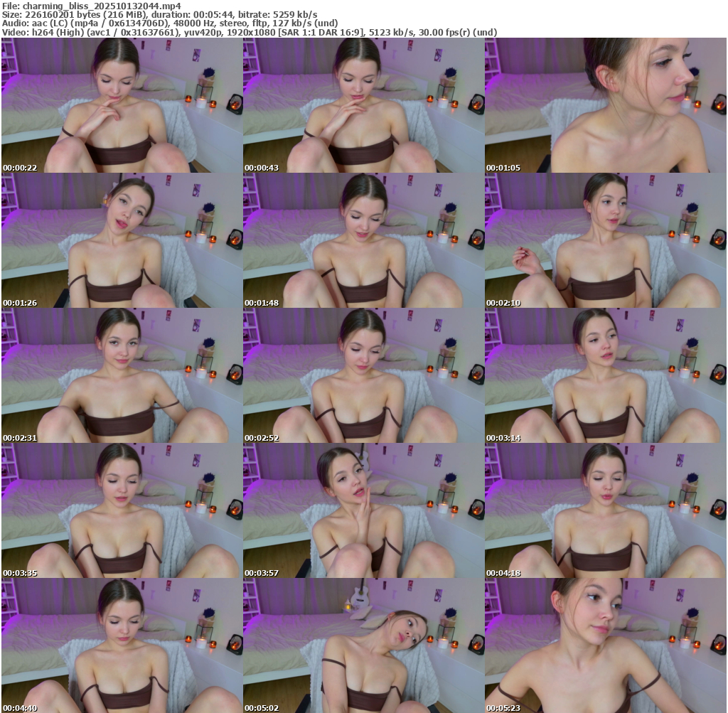
Task: Select the 00:01:48 preview frame
Action: 363,240
